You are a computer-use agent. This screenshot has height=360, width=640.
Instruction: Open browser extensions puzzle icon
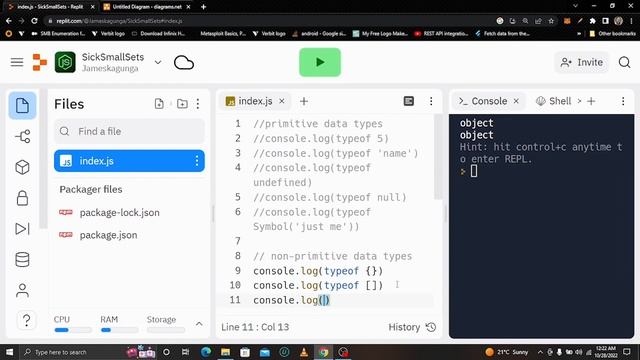coord(592,20)
